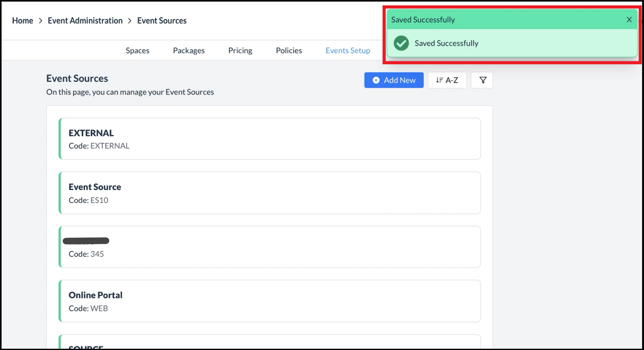Go to Home breadcrumb link
644x350 pixels.
click(x=22, y=21)
